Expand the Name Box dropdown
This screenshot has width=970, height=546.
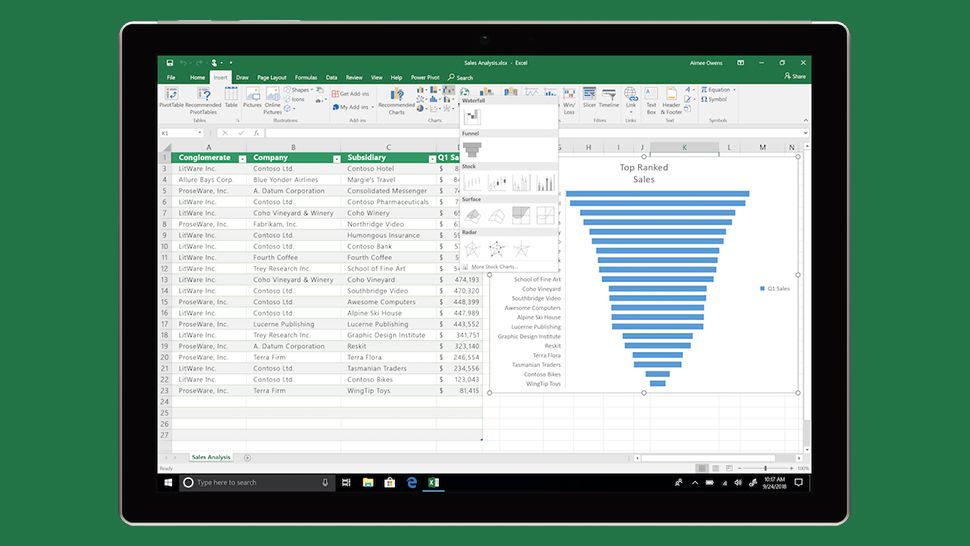[x=200, y=133]
